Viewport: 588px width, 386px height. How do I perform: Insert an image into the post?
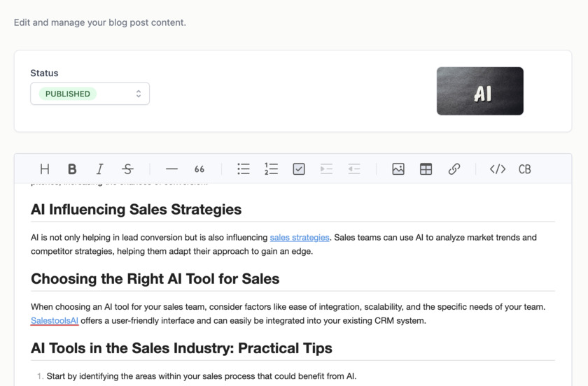pyautogui.click(x=398, y=169)
